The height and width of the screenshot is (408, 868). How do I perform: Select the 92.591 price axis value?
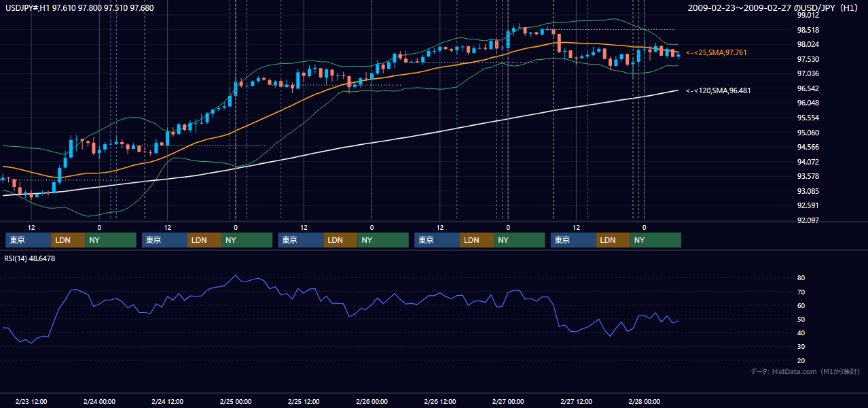[808, 205]
